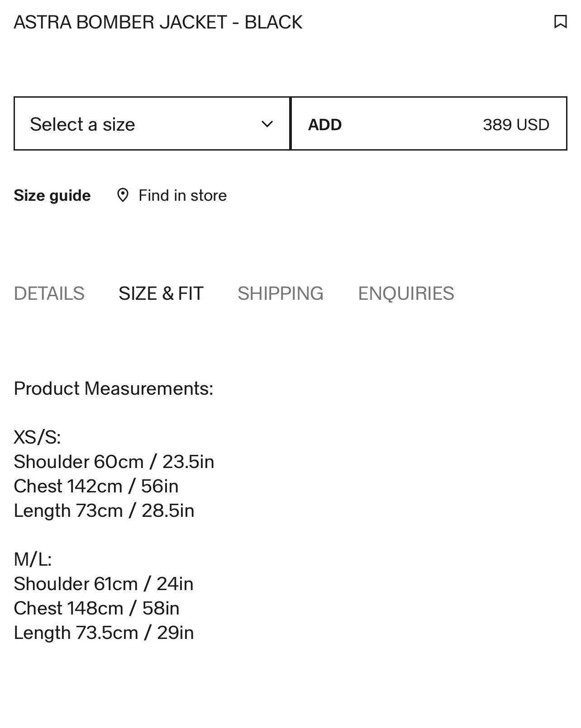Save jacket using the bookmark icon

point(560,22)
